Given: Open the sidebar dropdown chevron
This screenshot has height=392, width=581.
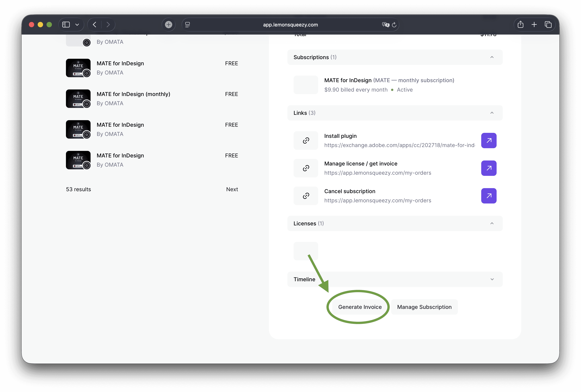Looking at the screenshot, I should pos(77,24).
